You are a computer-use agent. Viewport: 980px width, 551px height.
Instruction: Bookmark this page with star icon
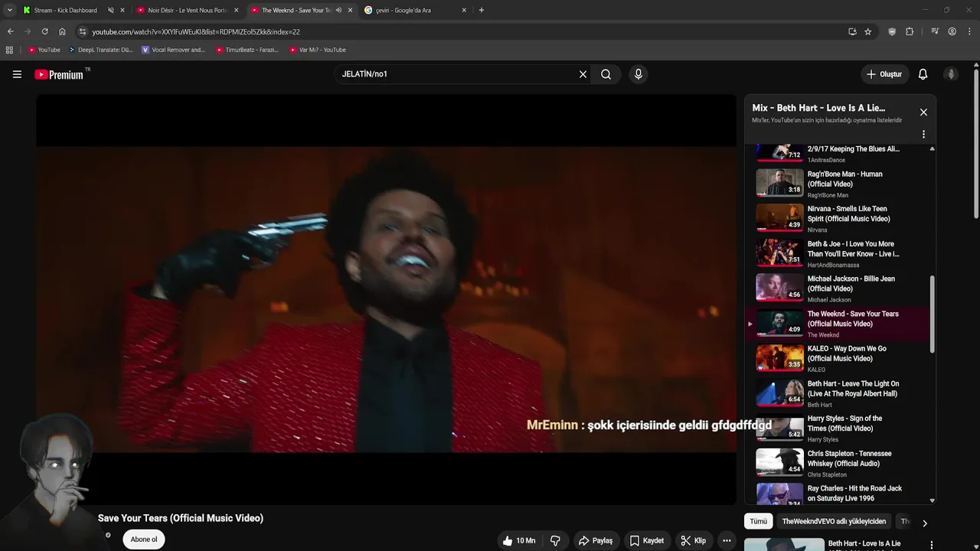pyautogui.click(x=867, y=31)
